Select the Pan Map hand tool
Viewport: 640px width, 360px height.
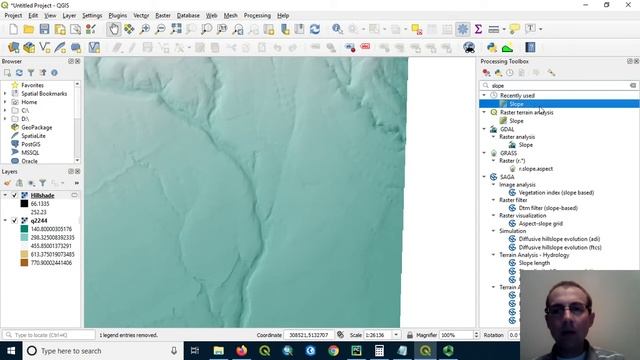[114, 29]
